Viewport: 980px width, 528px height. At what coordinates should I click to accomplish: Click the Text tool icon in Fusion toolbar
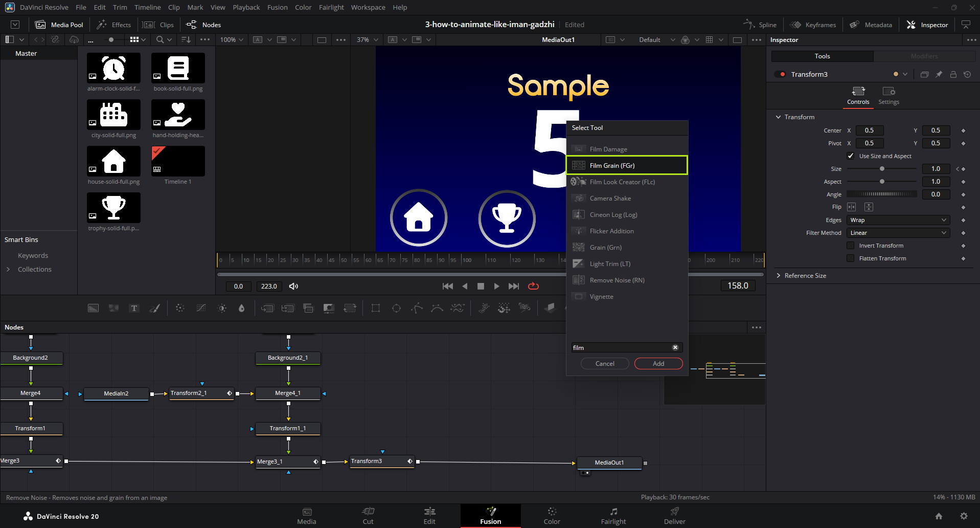point(134,308)
